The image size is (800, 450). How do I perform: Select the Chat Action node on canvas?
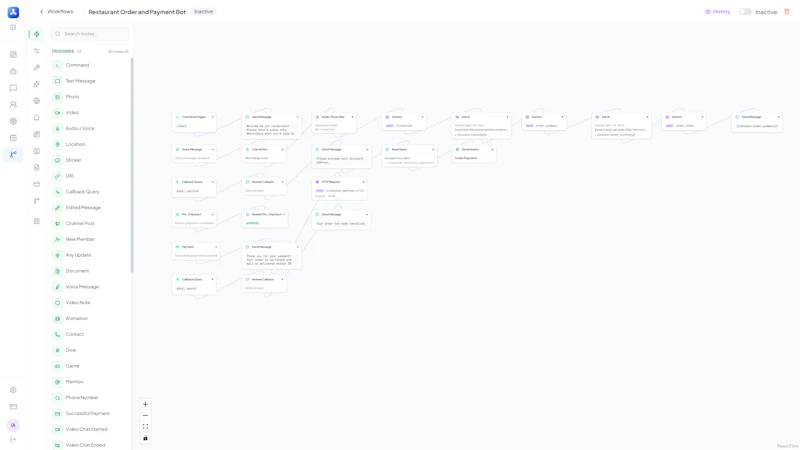tap(264, 154)
